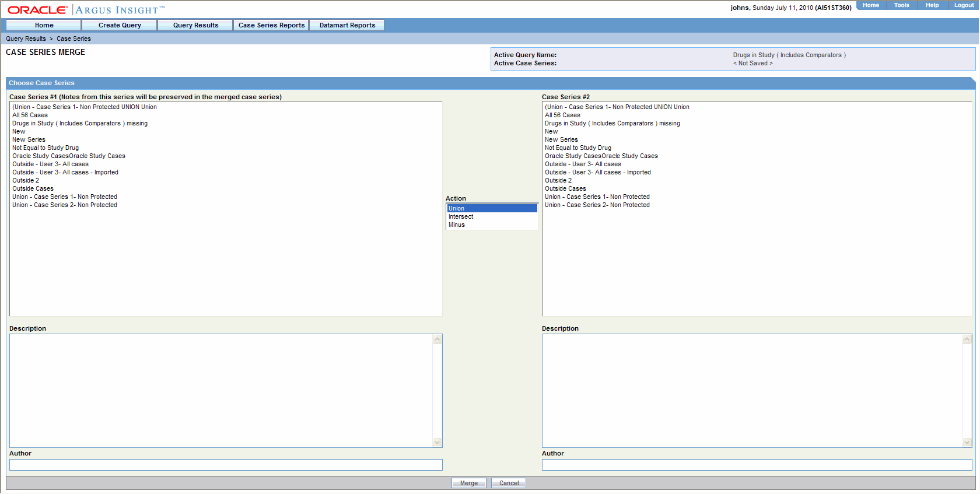The height and width of the screenshot is (494, 980).
Task: Click the Case Series #1 Author field
Action: (226, 465)
